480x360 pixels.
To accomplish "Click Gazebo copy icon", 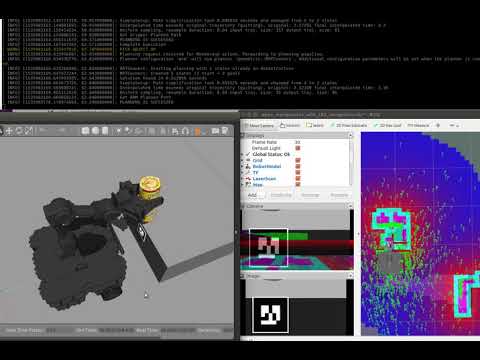I will 152,131.
